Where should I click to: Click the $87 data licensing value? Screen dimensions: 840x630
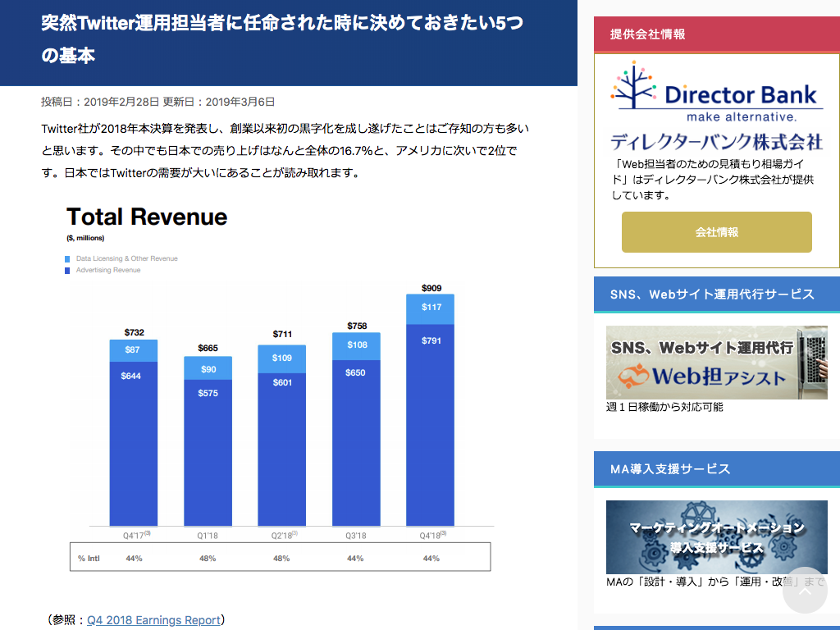tap(132, 349)
